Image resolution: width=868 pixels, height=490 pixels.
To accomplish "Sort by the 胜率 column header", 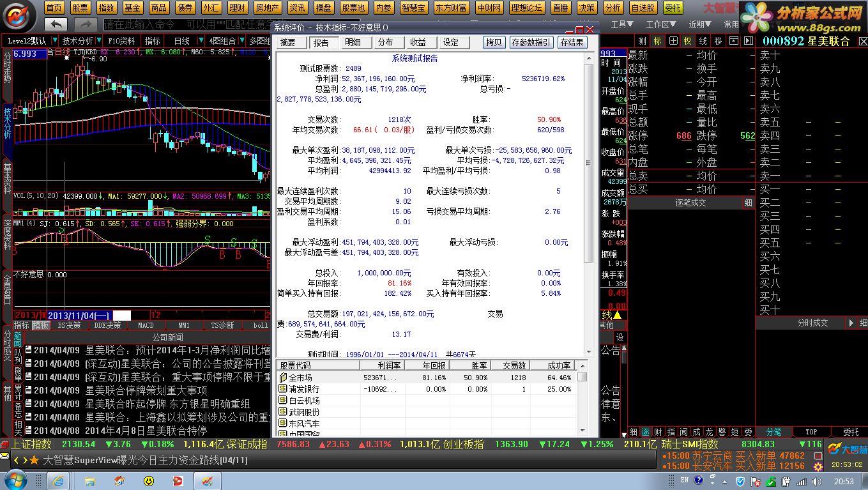I will tap(471, 365).
